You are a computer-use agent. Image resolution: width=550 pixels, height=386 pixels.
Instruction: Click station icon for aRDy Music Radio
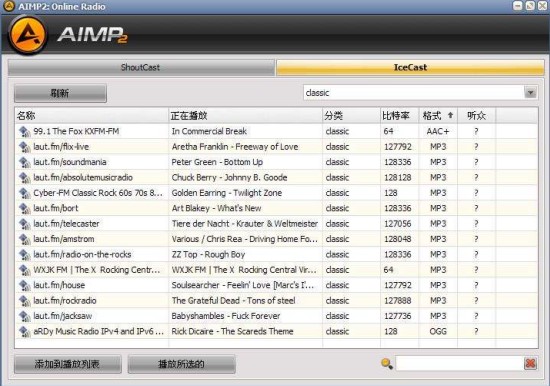pos(25,332)
